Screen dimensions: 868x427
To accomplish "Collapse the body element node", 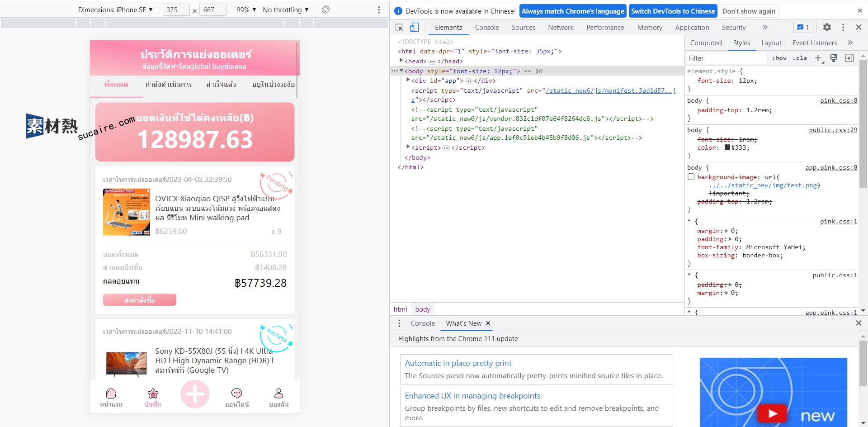I will click(401, 71).
